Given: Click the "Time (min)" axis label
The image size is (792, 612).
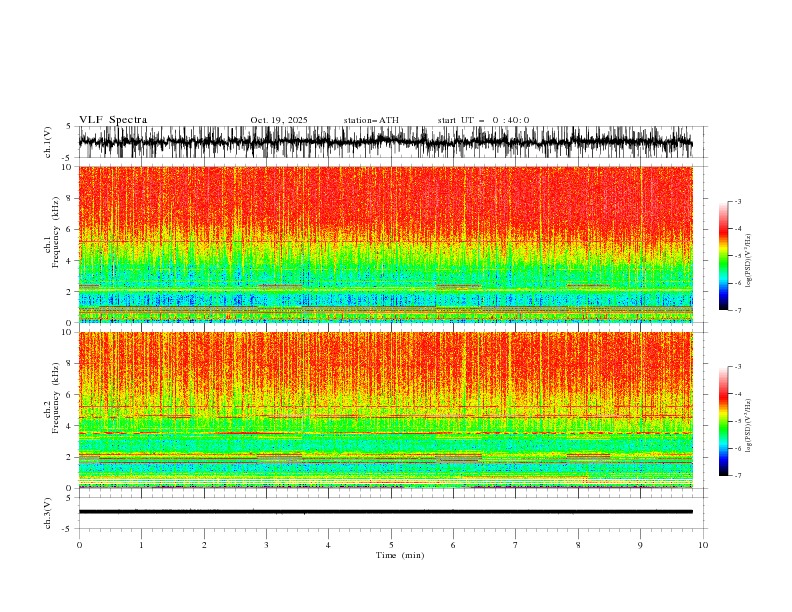Looking at the screenshot, I should pos(400,555).
